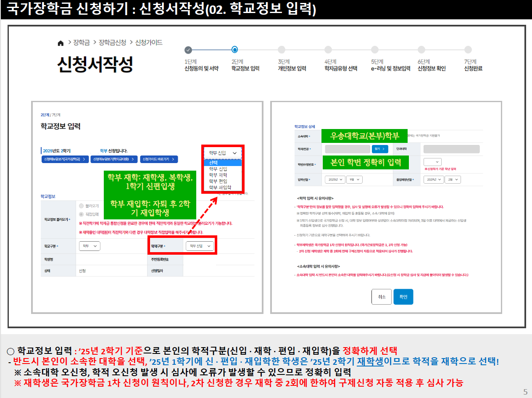This screenshot has width=532, height=398.
Task: Open the 입학년월 year dropdown 2025년
Action: pyautogui.click(x=335, y=179)
